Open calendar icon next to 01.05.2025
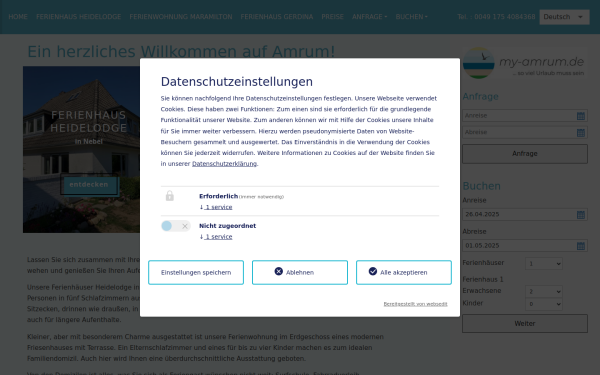The height and width of the screenshot is (375, 600). click(x=580, y=246)
